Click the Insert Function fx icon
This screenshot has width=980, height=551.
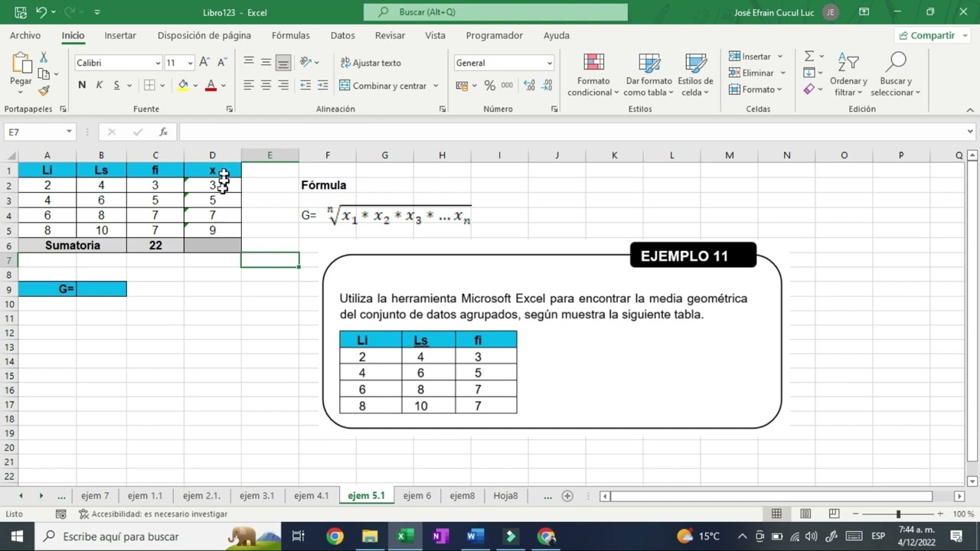[163, 132]
